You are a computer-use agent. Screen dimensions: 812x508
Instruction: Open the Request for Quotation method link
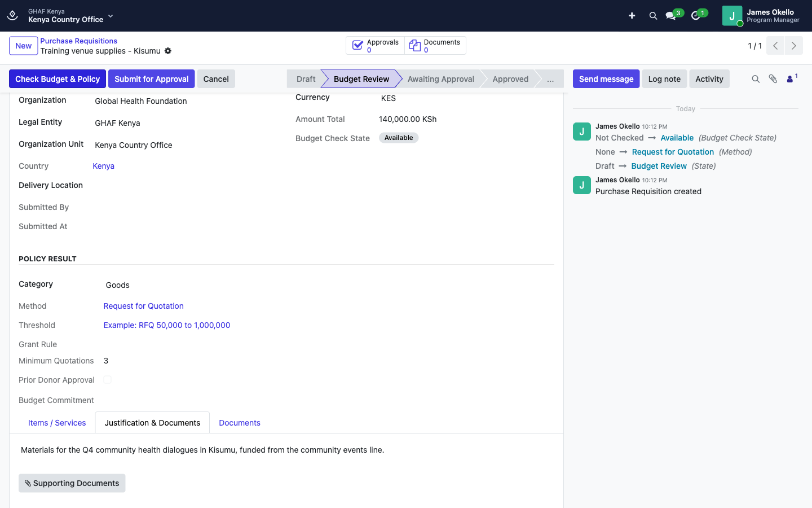(144, 306)
